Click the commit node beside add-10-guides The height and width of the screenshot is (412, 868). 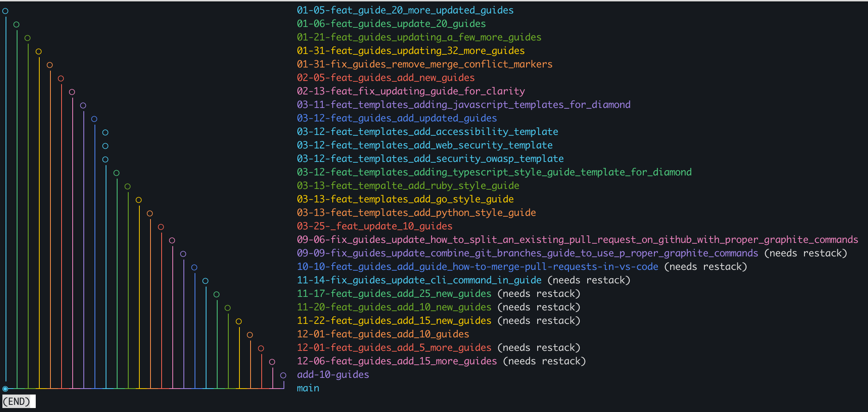click(283, 374)
